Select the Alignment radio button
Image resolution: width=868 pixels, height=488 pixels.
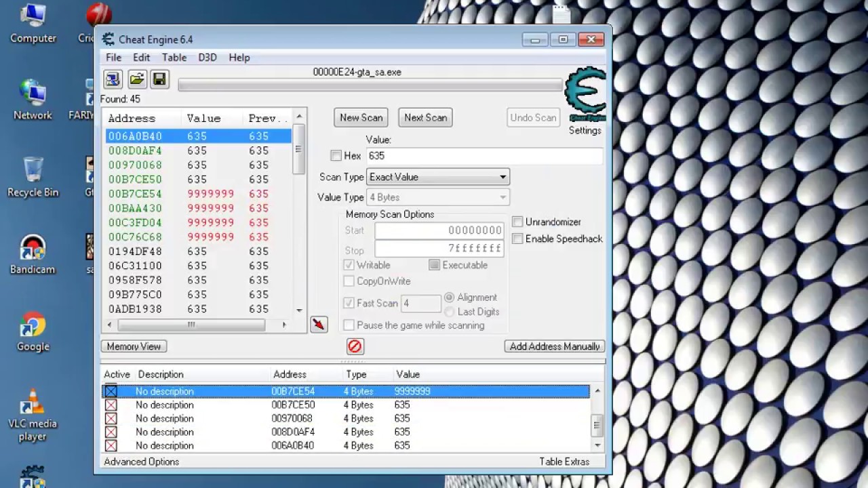click(449, 298)
